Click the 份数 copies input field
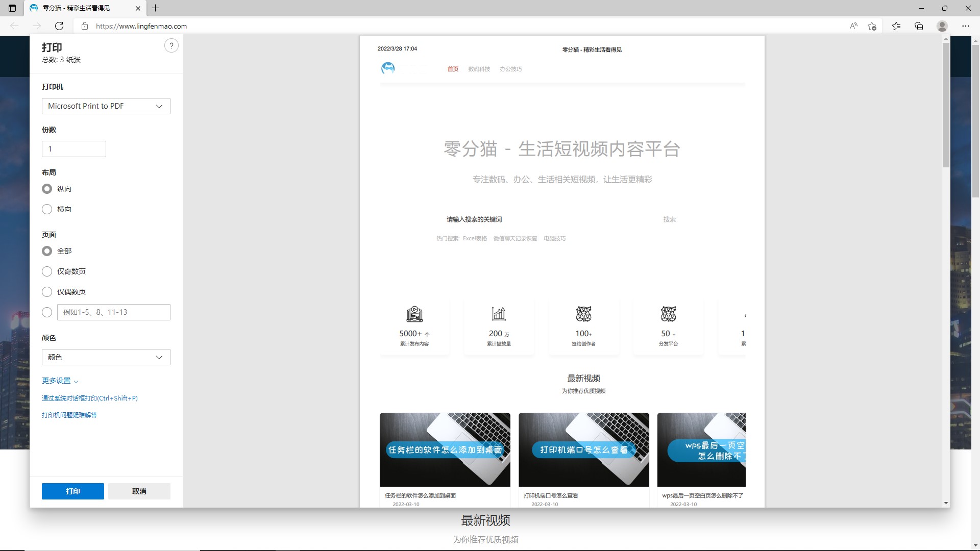This screenshot has width=980, height=551. coord(74,149)
